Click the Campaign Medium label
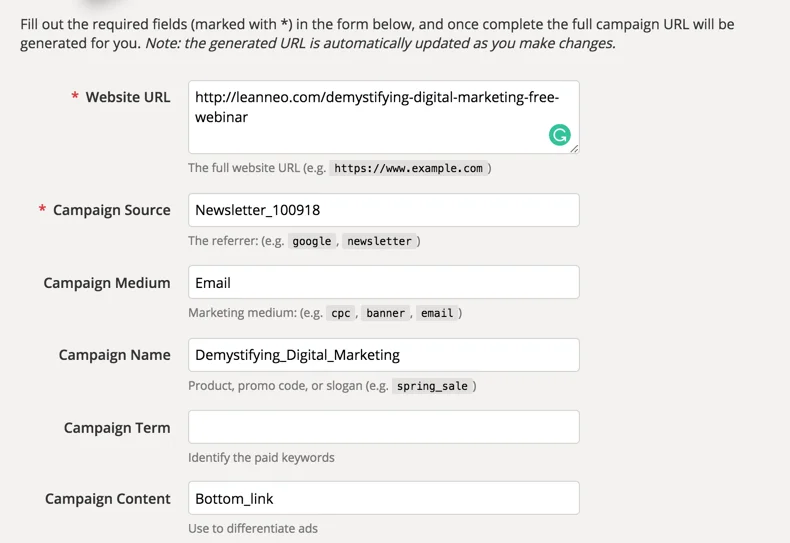This screenshot has height=543, width=790. point(107,283)
